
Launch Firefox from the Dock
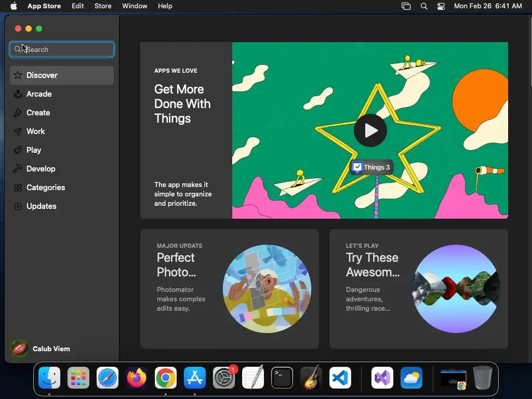pos(137,378)
